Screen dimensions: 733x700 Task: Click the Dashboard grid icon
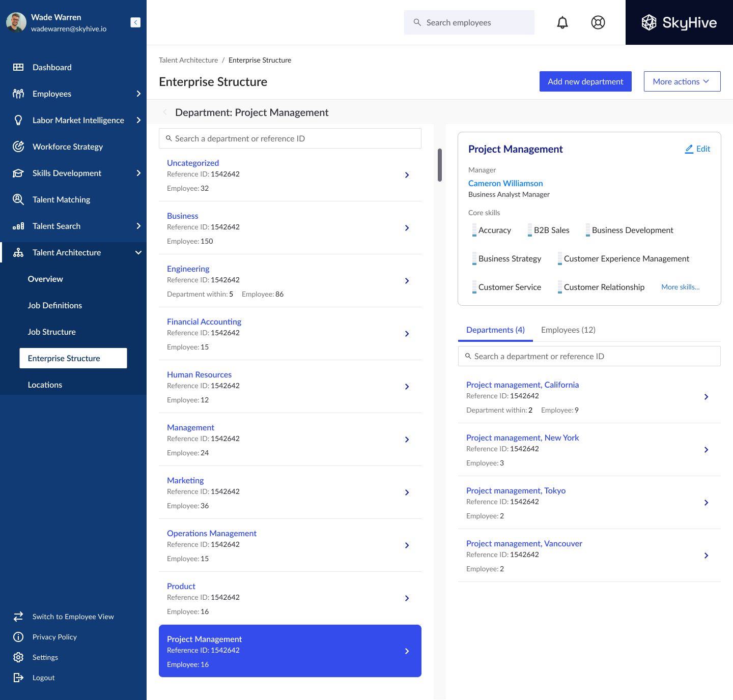coord(18,67)
